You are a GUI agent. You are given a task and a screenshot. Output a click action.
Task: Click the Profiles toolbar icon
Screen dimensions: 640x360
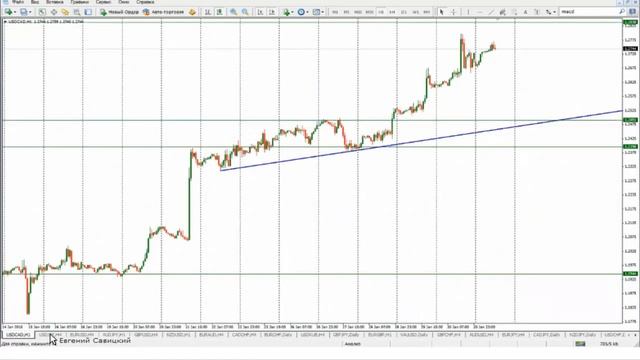coord(24,12)
